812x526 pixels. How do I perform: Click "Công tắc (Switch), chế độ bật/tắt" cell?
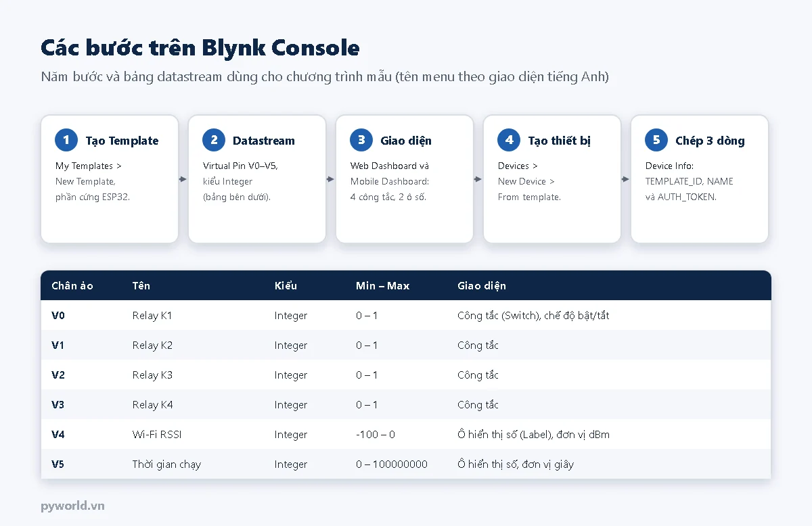[x=533, y=315]
